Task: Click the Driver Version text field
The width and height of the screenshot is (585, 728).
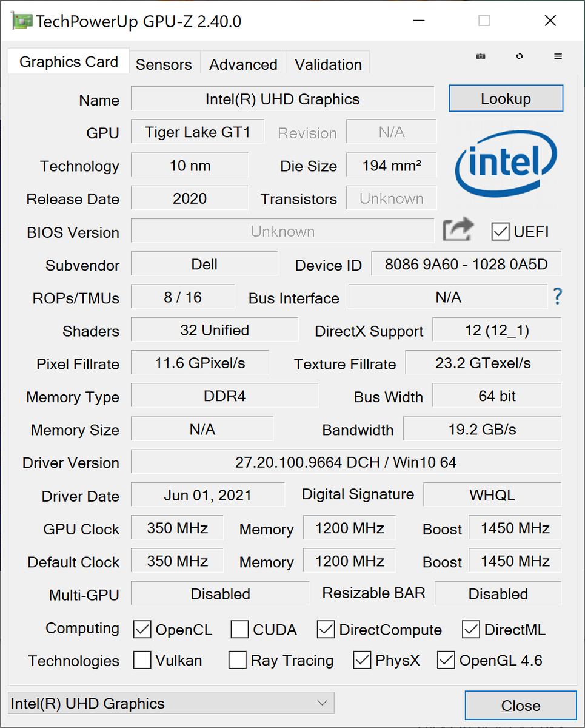Action: click(346, 462)
